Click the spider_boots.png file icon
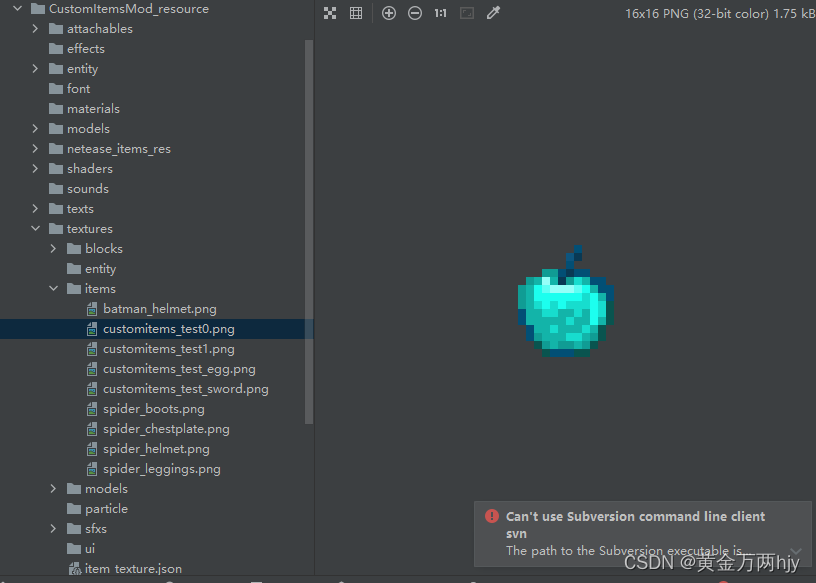Viewport: 816px width, 583px height. [92, 409]
